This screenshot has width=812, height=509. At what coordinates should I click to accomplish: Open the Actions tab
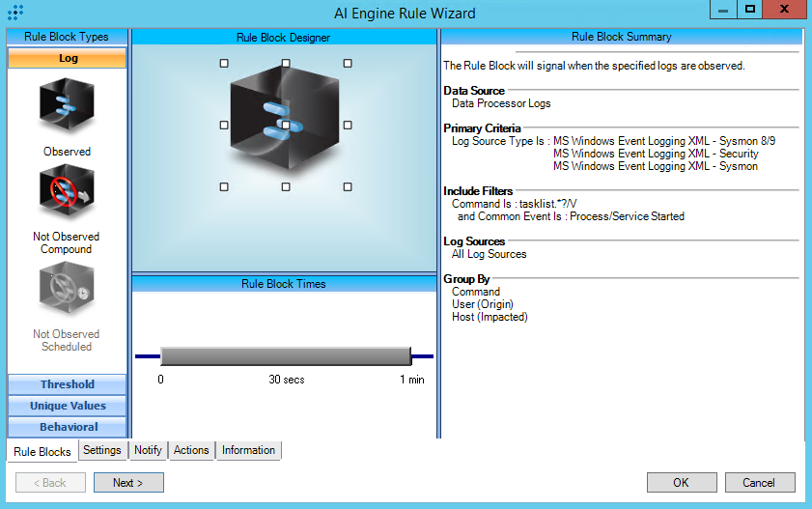(x=191, y=450)
